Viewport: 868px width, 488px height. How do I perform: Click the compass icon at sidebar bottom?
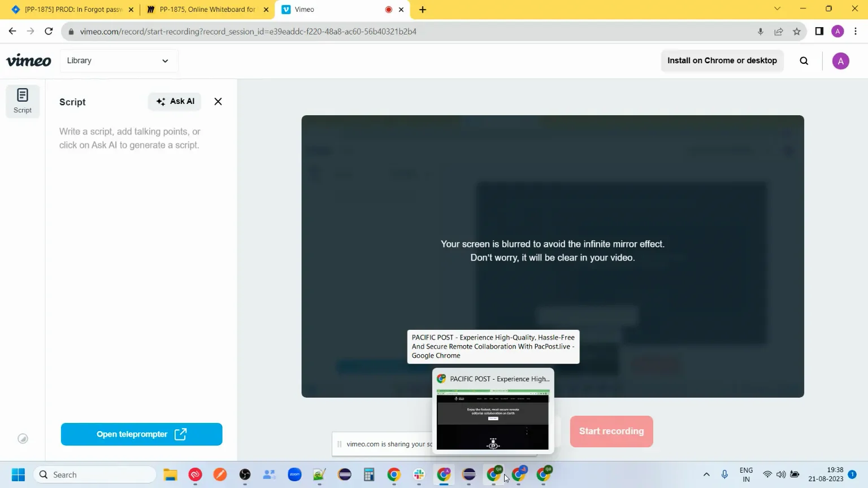pyautogui.click(x=23, y=439)
